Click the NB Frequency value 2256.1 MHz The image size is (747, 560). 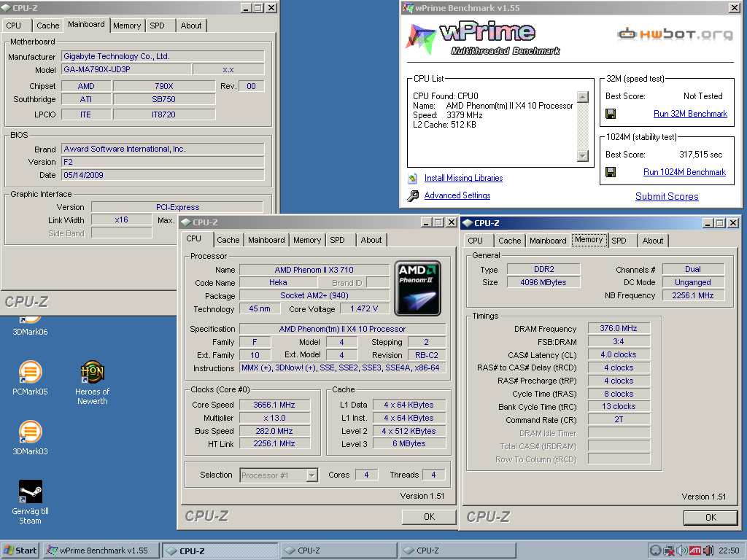tap(693, 295)
